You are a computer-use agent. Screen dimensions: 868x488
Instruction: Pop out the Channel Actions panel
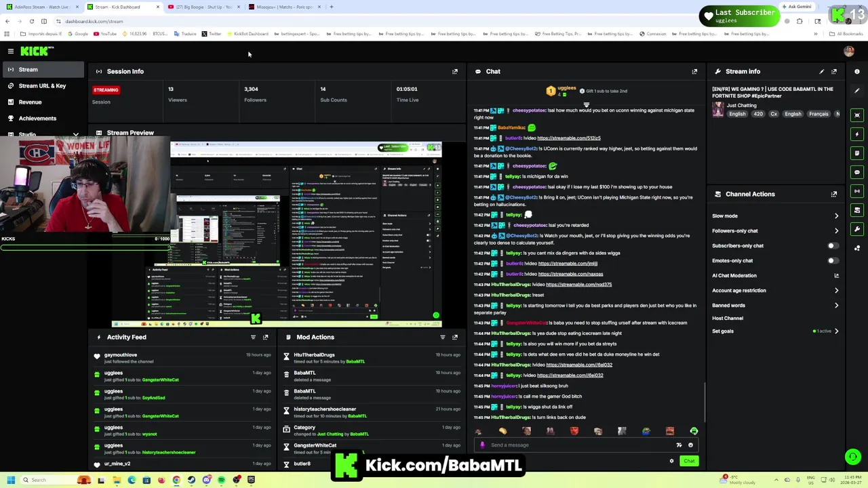point(834,194)
